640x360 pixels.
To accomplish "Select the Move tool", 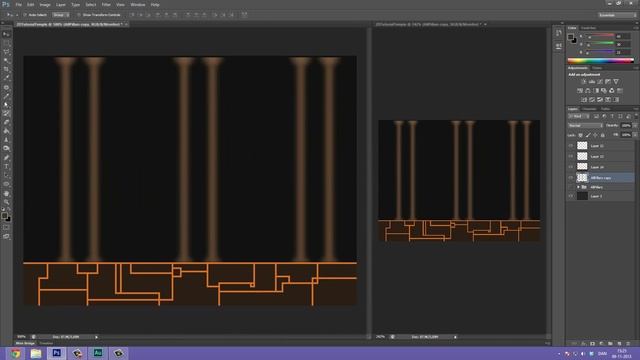I will tap(6, 34).
